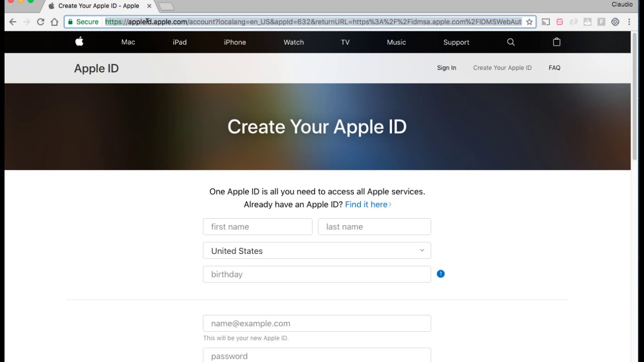
Task: Click the birthday input field
Action: pos(317,274)
